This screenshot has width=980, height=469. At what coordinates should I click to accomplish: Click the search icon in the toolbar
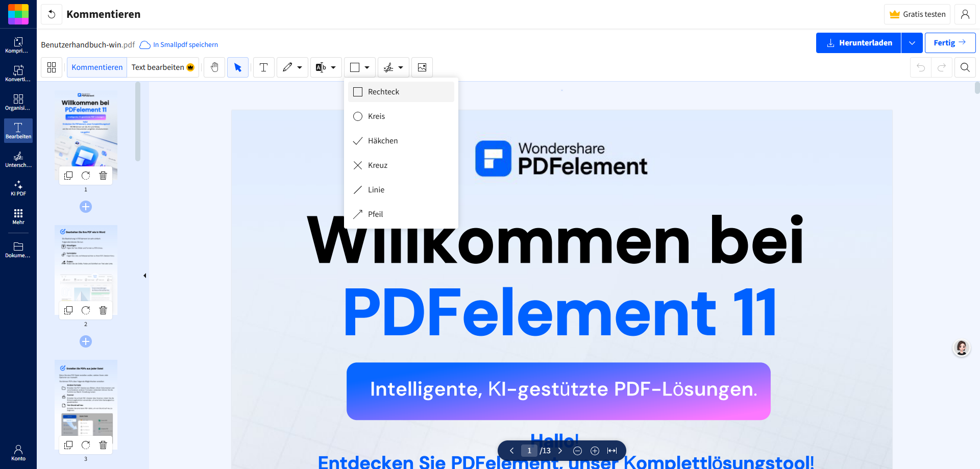click(965, 67)
